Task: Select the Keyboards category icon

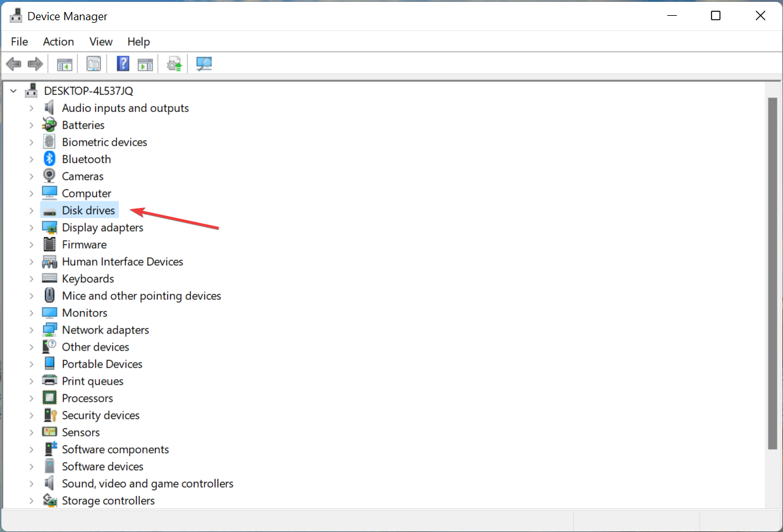Action: coord(49,279)
